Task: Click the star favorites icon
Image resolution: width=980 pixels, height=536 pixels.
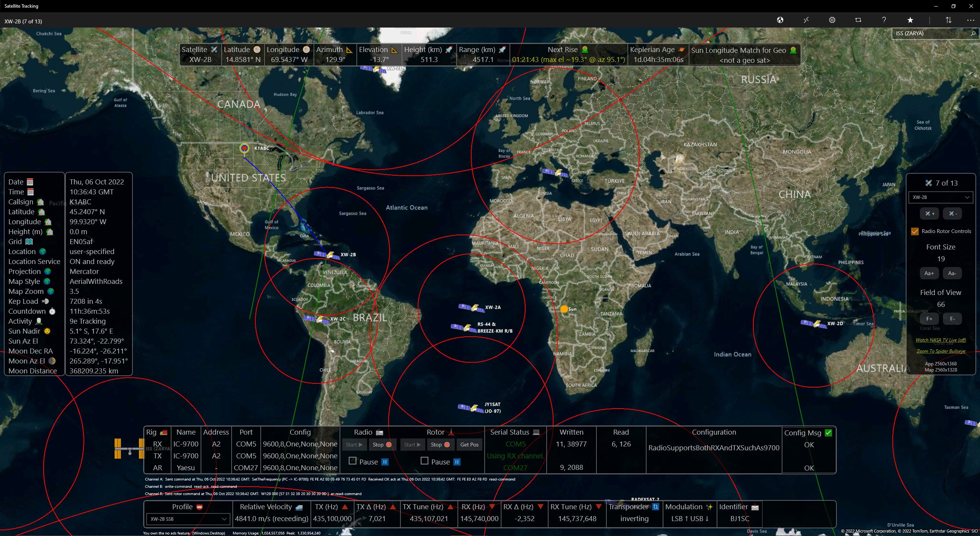Action: 910,20
